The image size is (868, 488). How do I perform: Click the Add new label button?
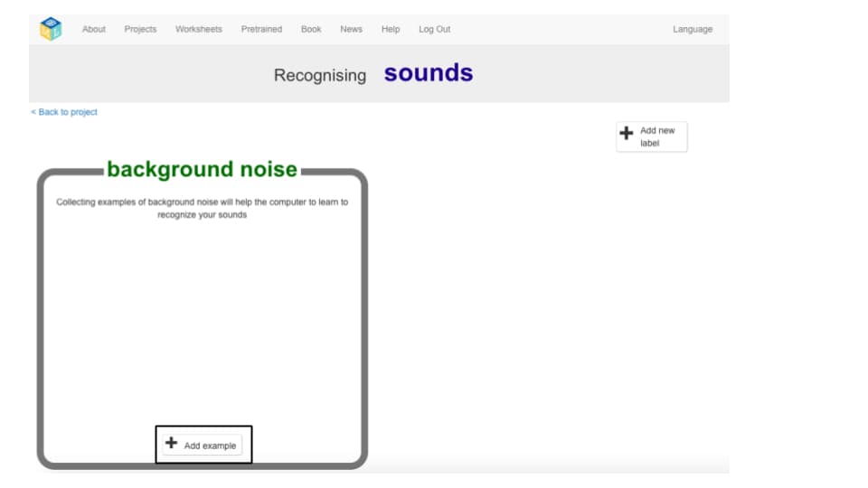pos(652,136)
